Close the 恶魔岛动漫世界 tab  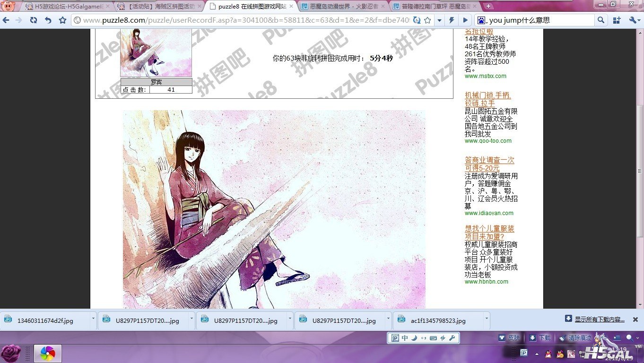click(383, 6)
